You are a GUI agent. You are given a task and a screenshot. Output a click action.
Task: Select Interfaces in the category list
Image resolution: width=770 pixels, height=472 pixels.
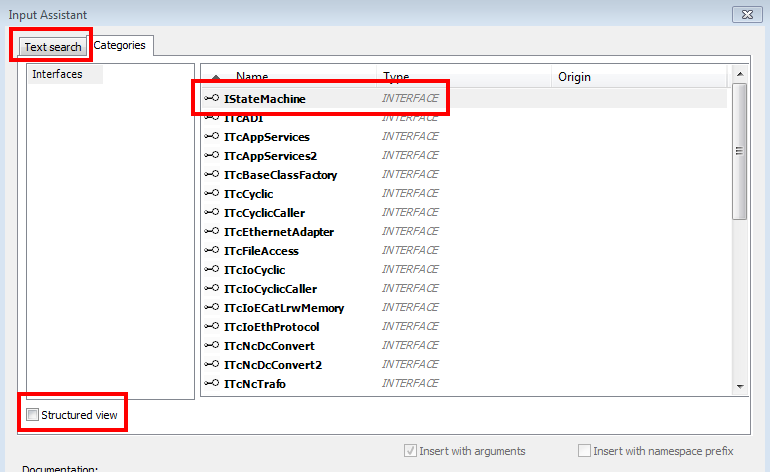point(57,74)
